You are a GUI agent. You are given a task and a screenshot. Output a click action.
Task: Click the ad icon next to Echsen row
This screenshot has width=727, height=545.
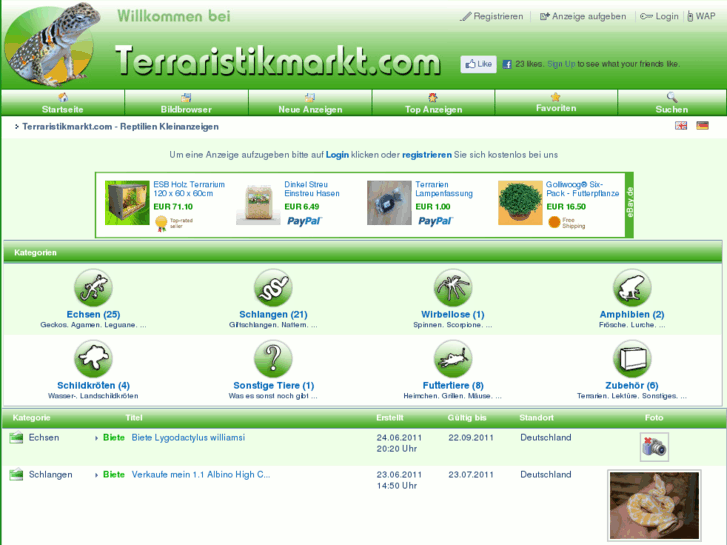tap(16, 437)
